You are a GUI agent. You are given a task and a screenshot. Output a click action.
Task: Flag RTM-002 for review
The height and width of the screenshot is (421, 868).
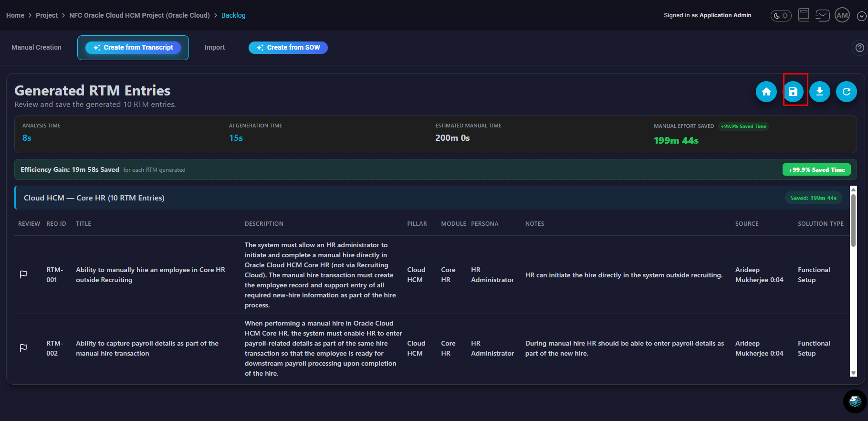pos(23,348)
